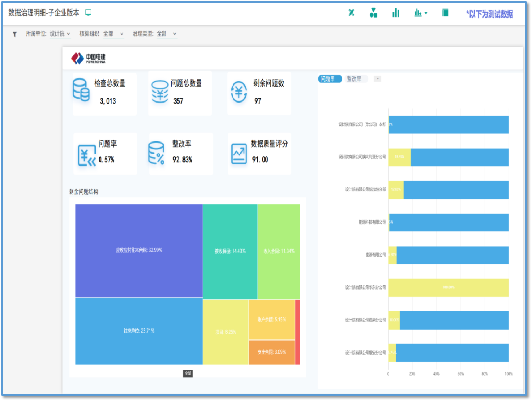Click the 全部 treemap breadcrumb button
The width and height of the screenshot is (532, 401).
point(188,373)
